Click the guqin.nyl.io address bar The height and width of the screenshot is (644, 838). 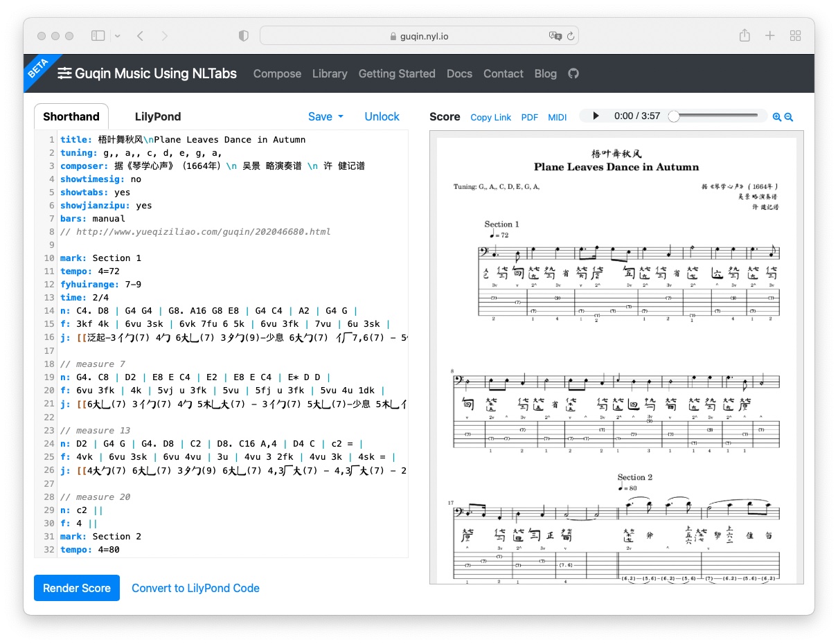tap(419, 36)
